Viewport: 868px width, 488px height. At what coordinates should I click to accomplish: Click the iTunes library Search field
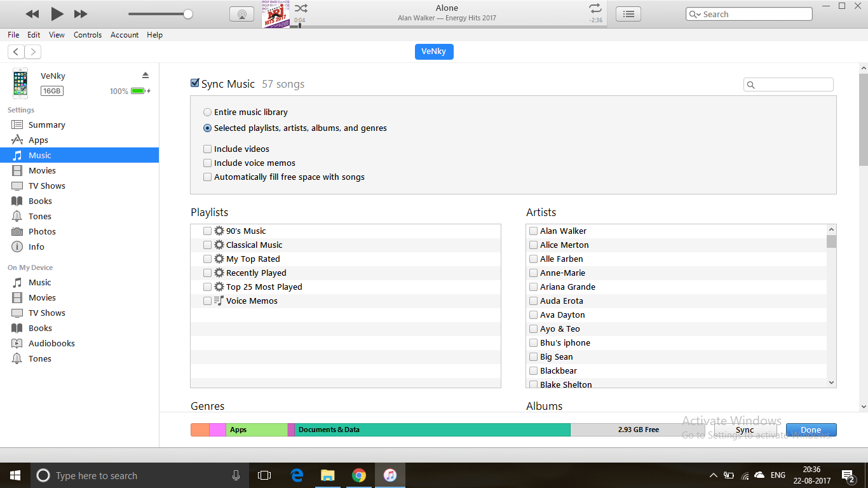click(749, 14)
